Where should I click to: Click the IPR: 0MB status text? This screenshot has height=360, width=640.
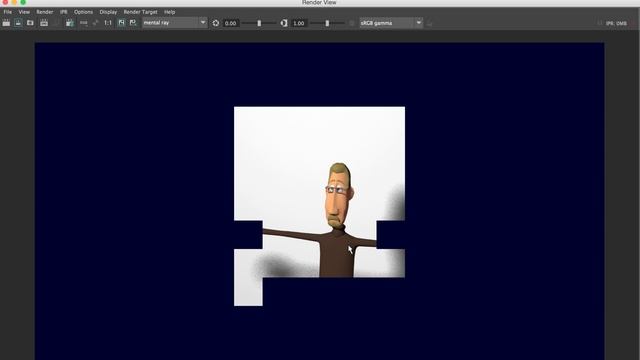(x=616, y=23)
